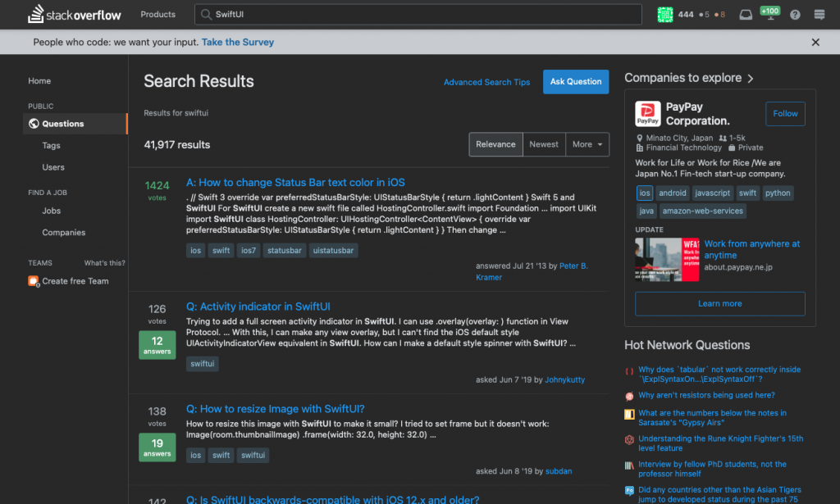Sort results by Newest
840x504 pixels.
point(544,144)
